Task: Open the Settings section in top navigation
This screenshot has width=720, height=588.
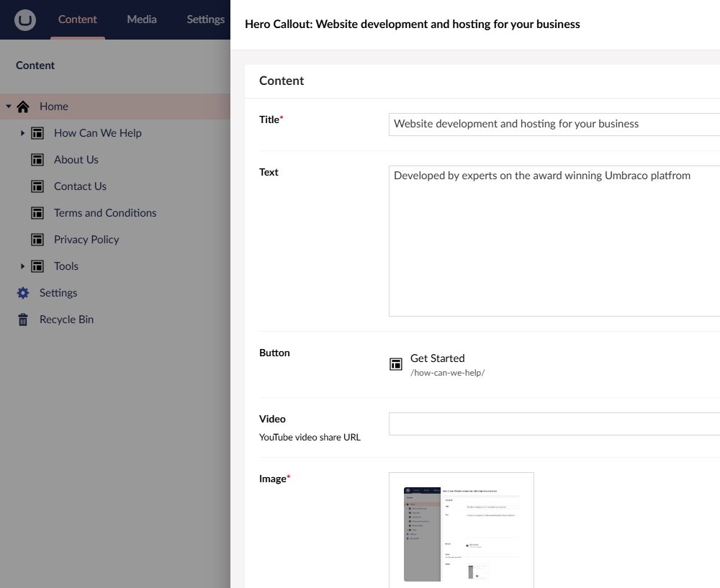Action: (205, 19)
